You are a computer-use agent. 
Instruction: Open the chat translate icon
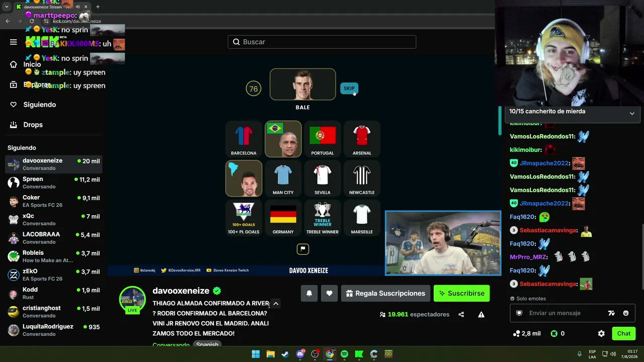pyautogui.click(x=611, y=313)
